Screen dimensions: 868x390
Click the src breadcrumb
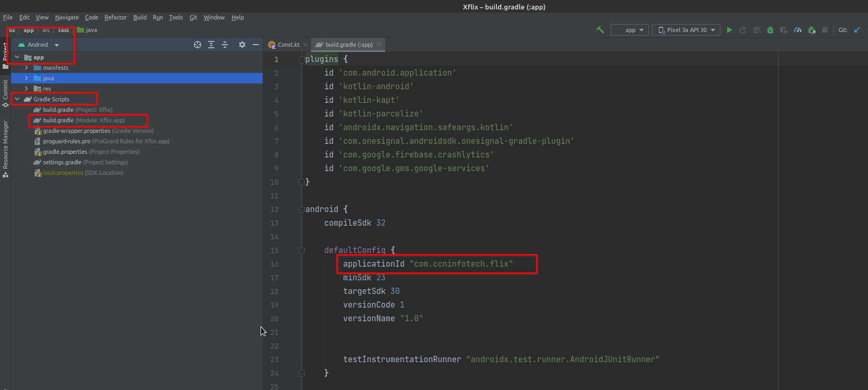pos(46,30)
